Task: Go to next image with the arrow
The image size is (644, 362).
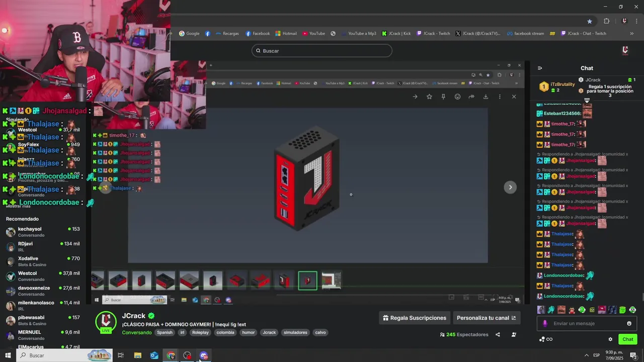Action: tap(510, 187)
